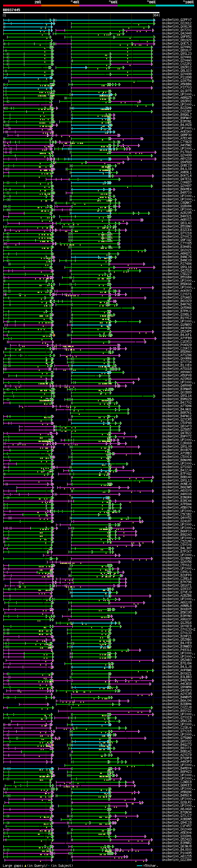Screen dimensions: 197x868
Task: Select hit label UniRef100_B1JXE0
Action: [x=177, y=365]
